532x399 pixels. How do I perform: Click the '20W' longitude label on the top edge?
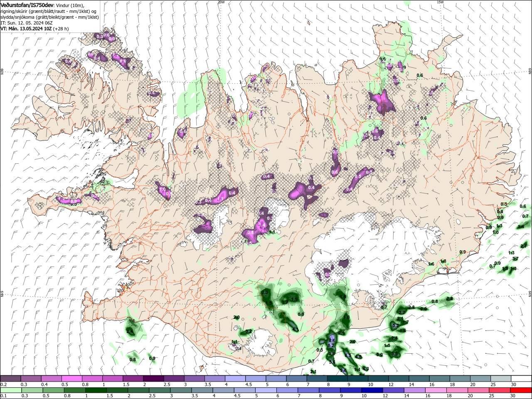point(221,2)
